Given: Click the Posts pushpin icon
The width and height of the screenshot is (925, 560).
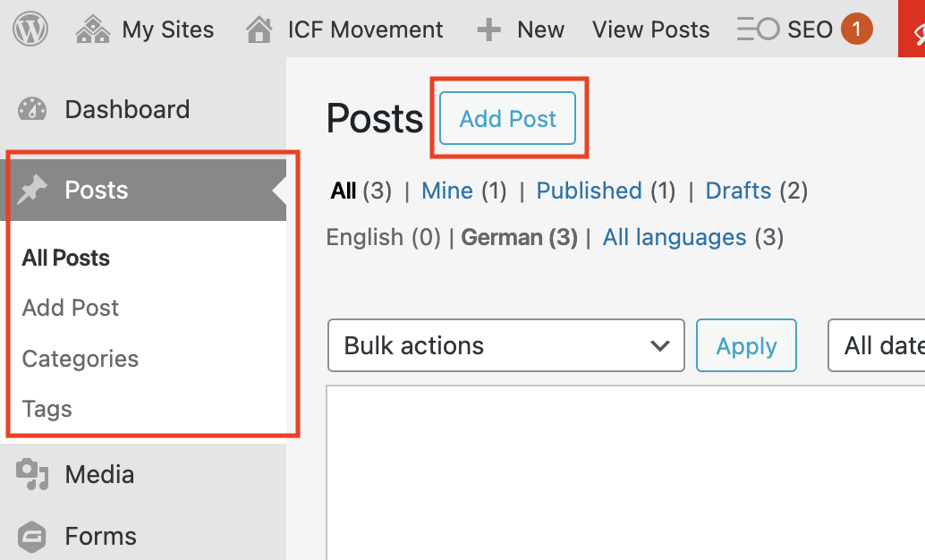Looking at the screenshot, I should pyautogui.click(x=32, y=190).
